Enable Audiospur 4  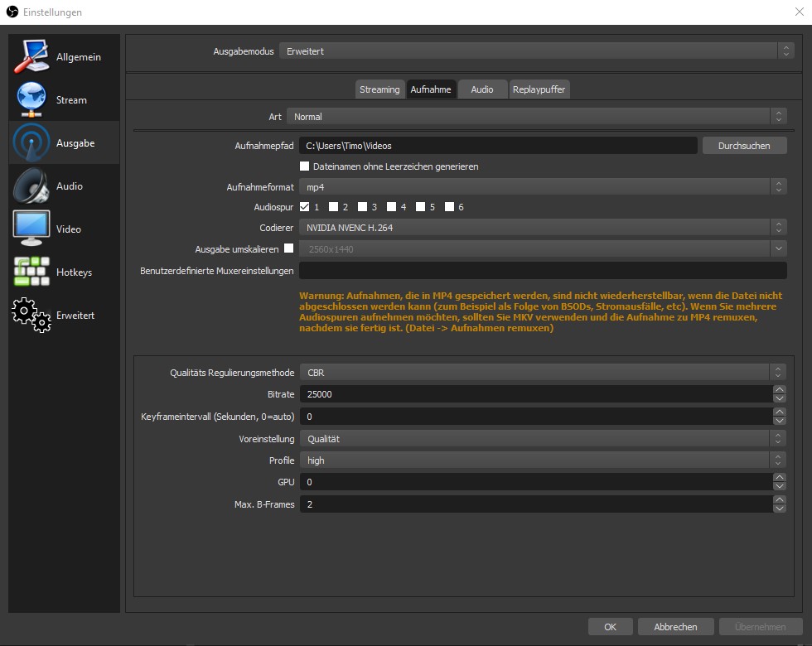tap(391, 206)
